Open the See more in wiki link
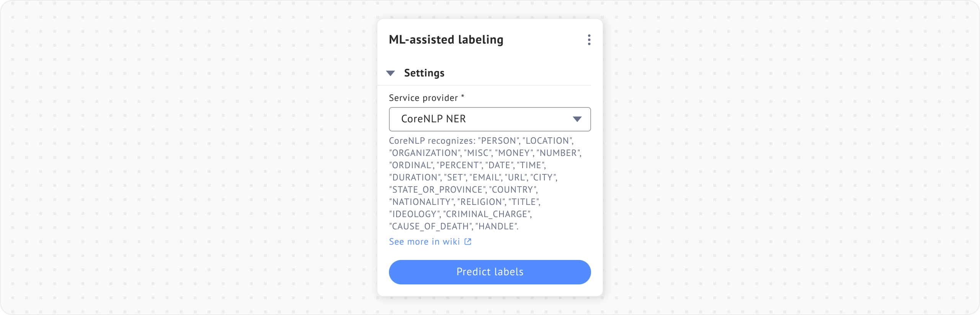 tap(424, 241)
